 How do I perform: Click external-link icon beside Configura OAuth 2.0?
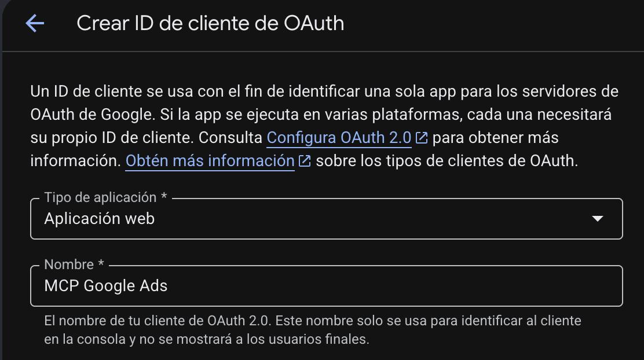coord(422,138)
